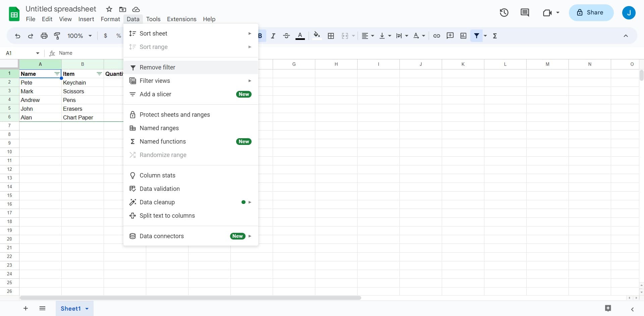This screenshot has width=644, height=316.
Task: Toggle strikethrough formatting
Action: point(286,36)
